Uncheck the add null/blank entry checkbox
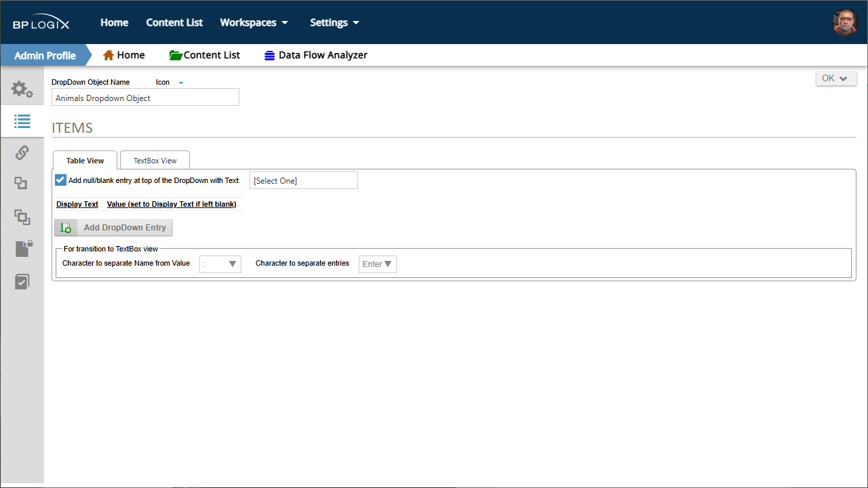The image size is (868, 488). (60, 180)
